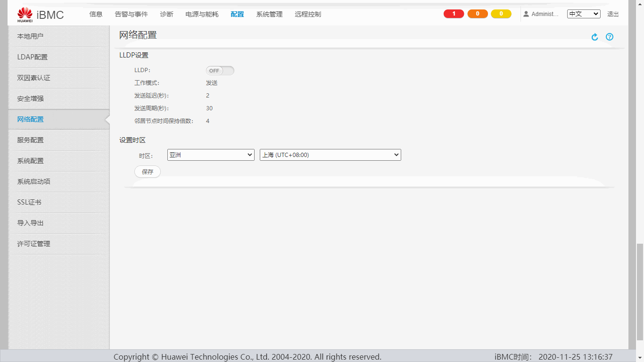Screen dimensions: 644x362
Task: Click the Huawei iBMC logo
Action: tap(40, 15)
